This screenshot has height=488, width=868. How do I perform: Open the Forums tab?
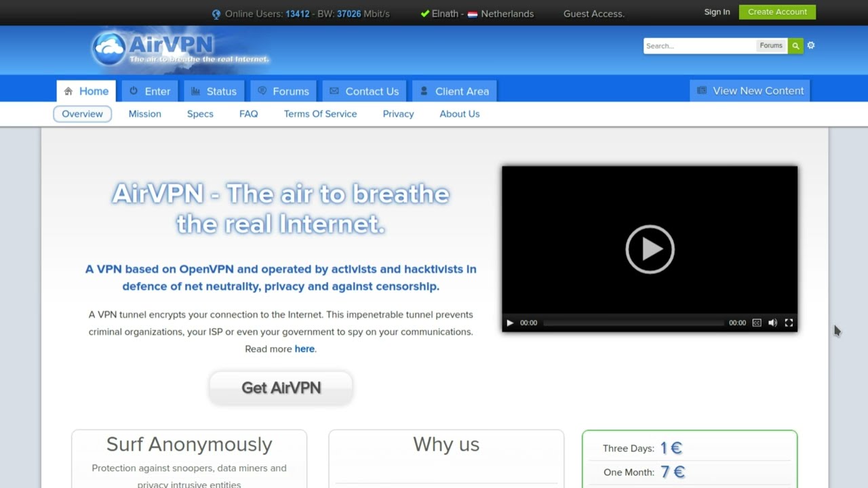(283, 91)
